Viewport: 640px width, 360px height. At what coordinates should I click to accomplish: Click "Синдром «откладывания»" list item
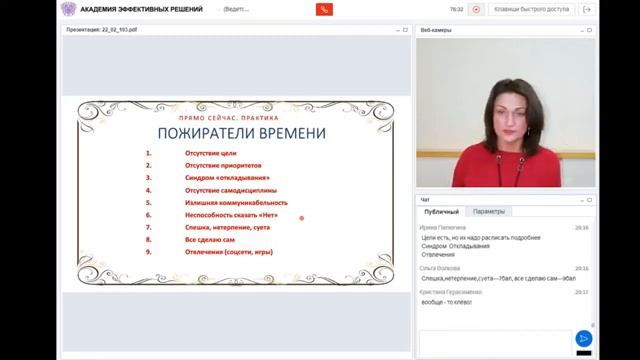pyautogui.click(x=227, y=178)
